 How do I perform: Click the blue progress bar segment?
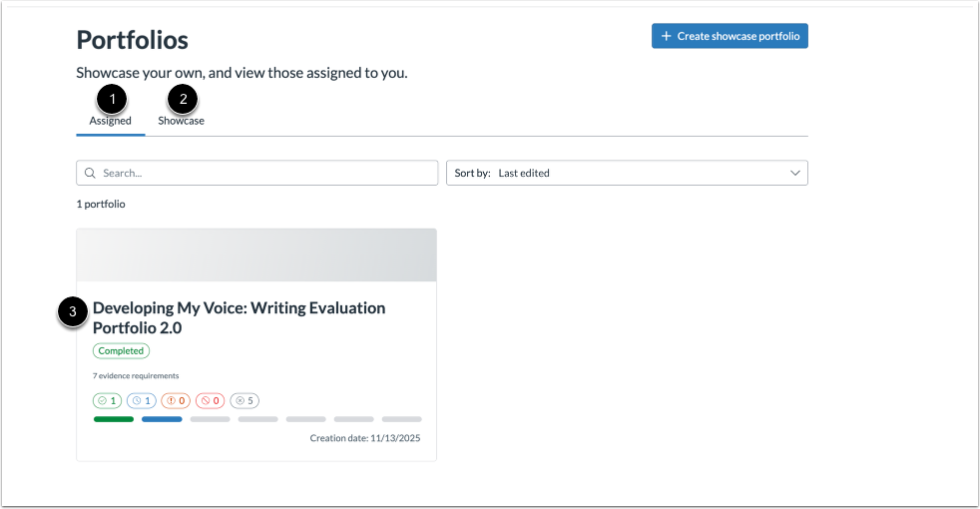pos(162,419)
